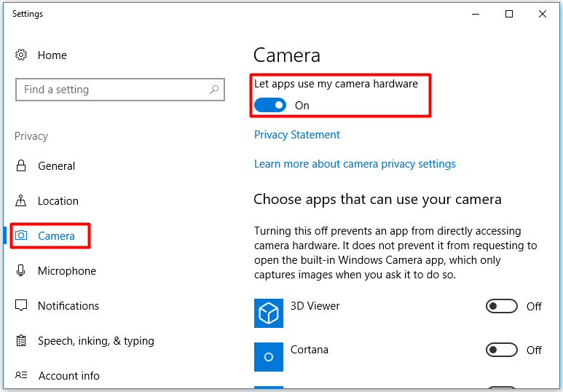Click the Cortana circle icon
Viewport: 563px width, 392px height.
tap(269, 357)
